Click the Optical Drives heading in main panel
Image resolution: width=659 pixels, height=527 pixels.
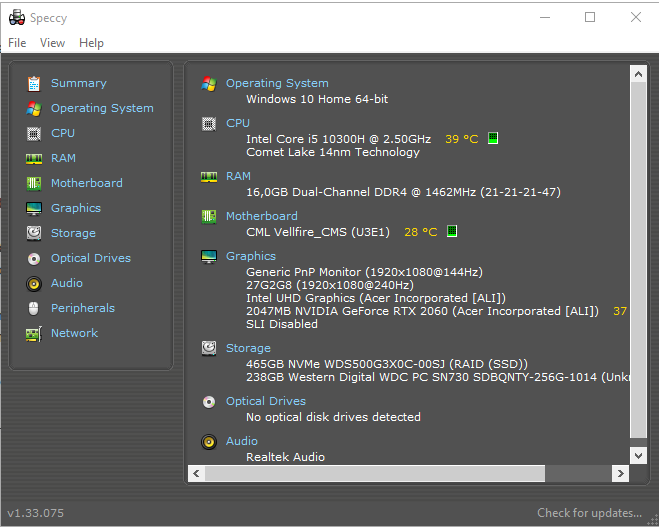tap(266, 401)
